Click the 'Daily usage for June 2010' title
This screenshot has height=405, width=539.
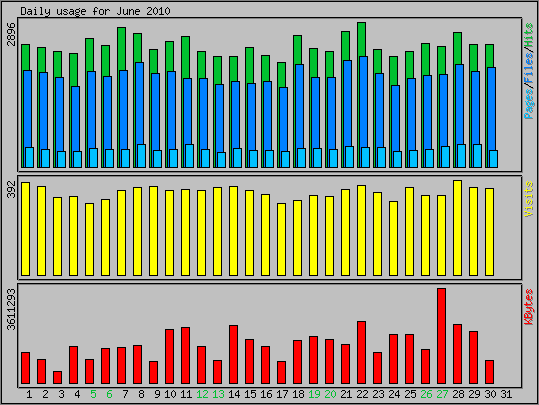(x=95, y=11)
